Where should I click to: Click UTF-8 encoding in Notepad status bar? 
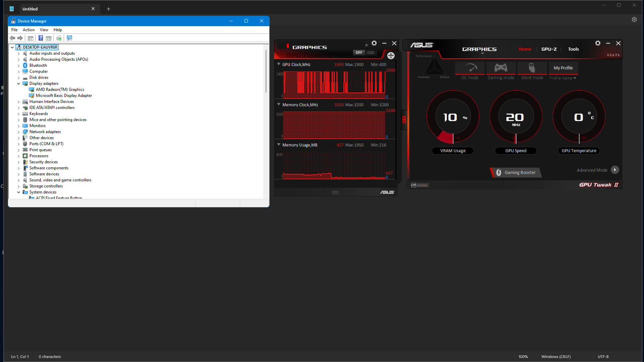tap(603, 357)
